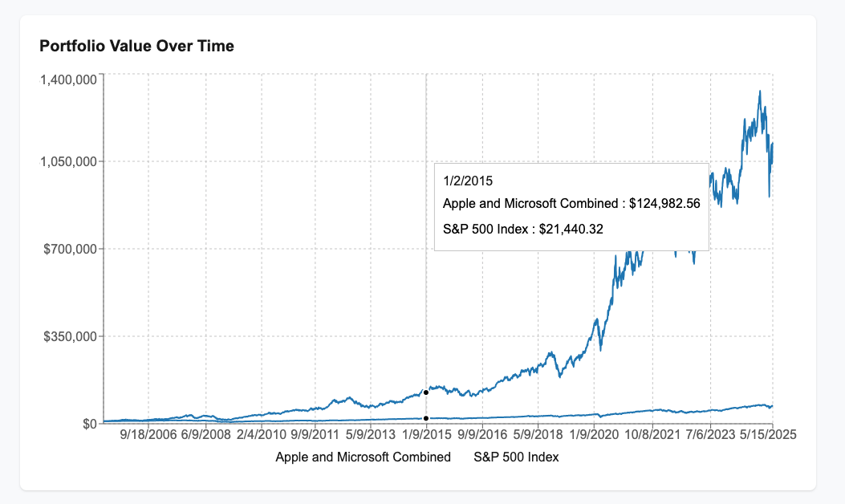The width and height of the screenshot is (845, 504).
Task: Click the Portfolio Value Over Time title
Action: [x=137, y=47]
